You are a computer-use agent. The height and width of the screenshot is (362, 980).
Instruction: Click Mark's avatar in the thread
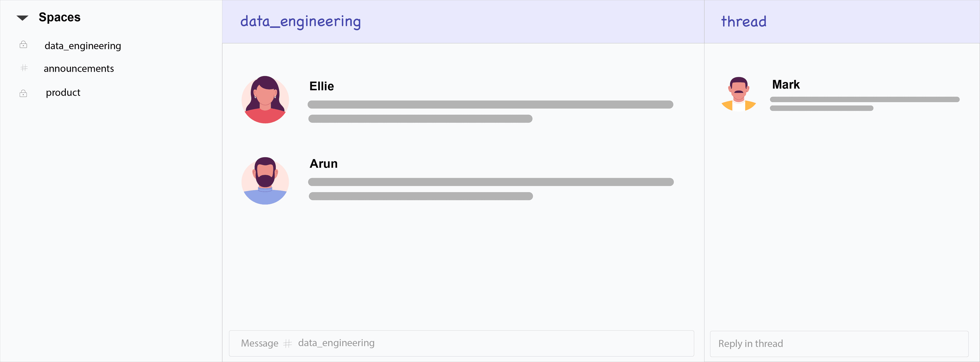738,94
